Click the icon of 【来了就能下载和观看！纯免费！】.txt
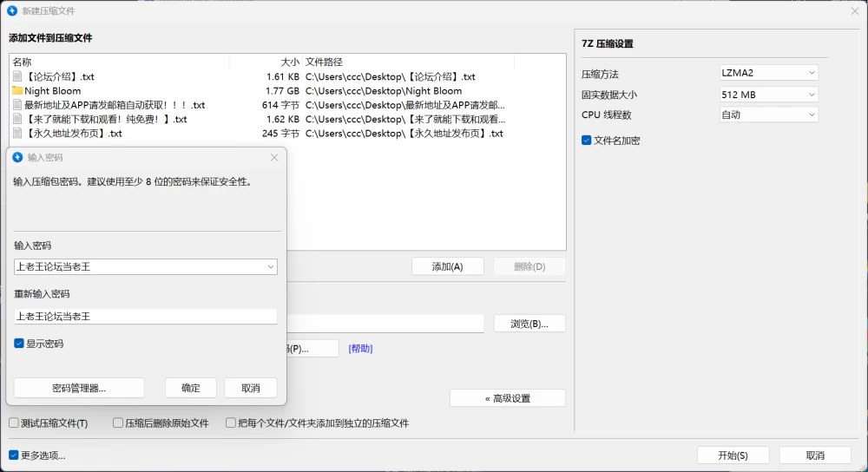 click(17, 119)
